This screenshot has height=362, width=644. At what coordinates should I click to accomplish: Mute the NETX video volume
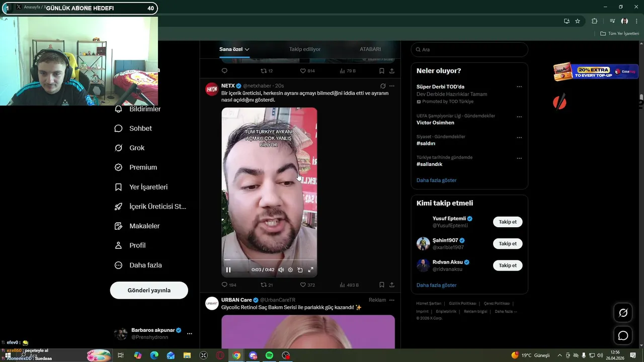281,270
